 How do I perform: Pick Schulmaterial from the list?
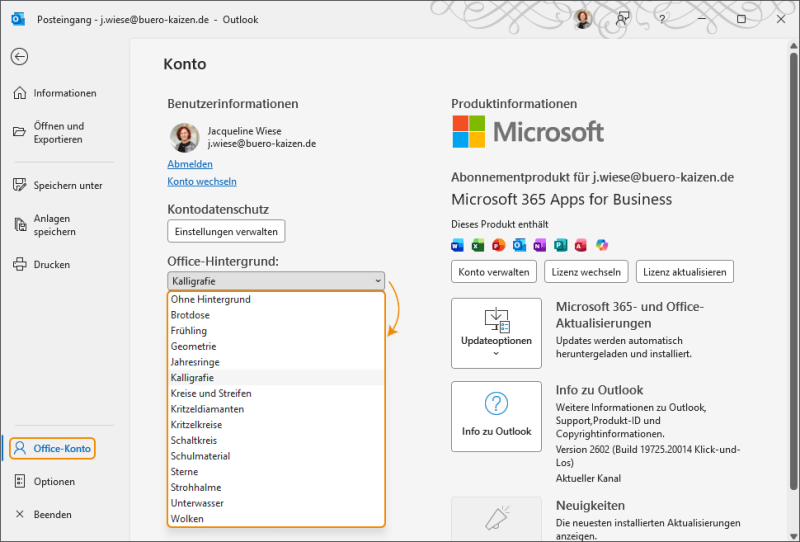276,456
